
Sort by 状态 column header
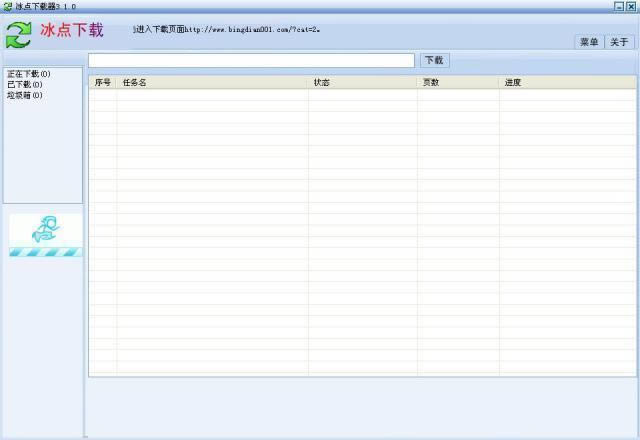[362, 82]
